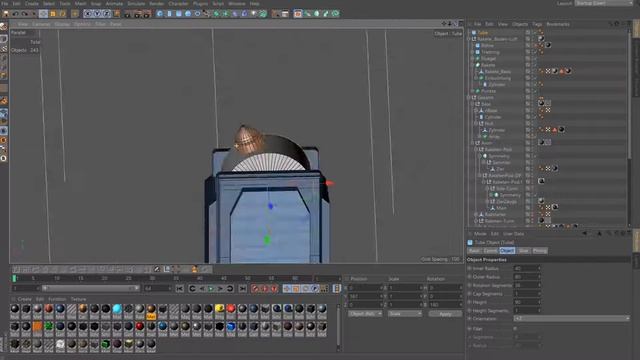Toggle the X axis lock icon

(x=88, y=13)
